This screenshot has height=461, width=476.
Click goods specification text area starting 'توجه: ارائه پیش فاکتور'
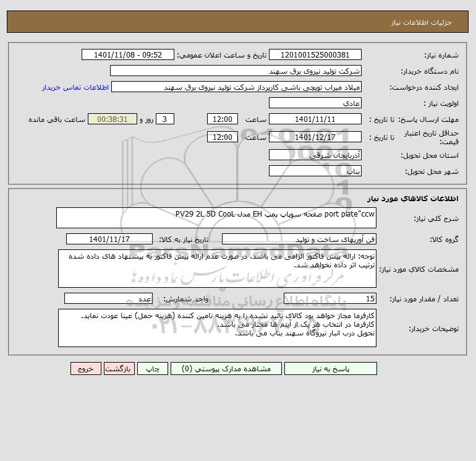point(217,269)
